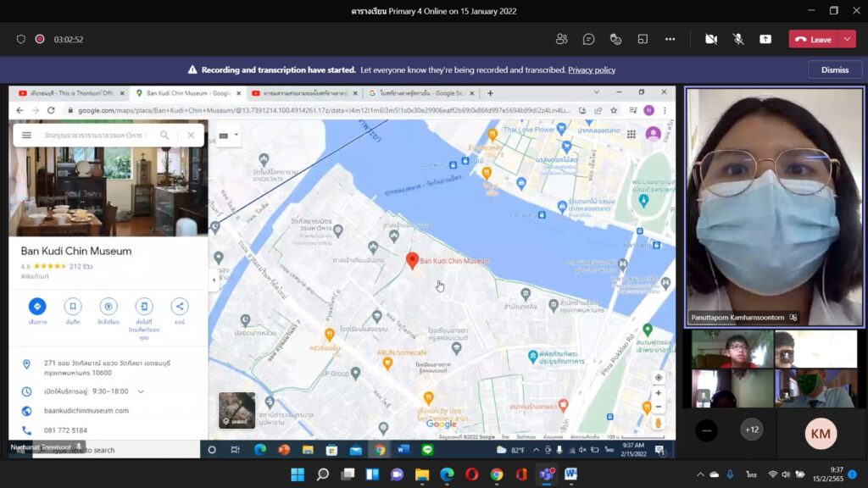Expand the Leave button dropdown arrow
Image resolution: width=868 pixels, height=488 pixels.
click(848, 39)
